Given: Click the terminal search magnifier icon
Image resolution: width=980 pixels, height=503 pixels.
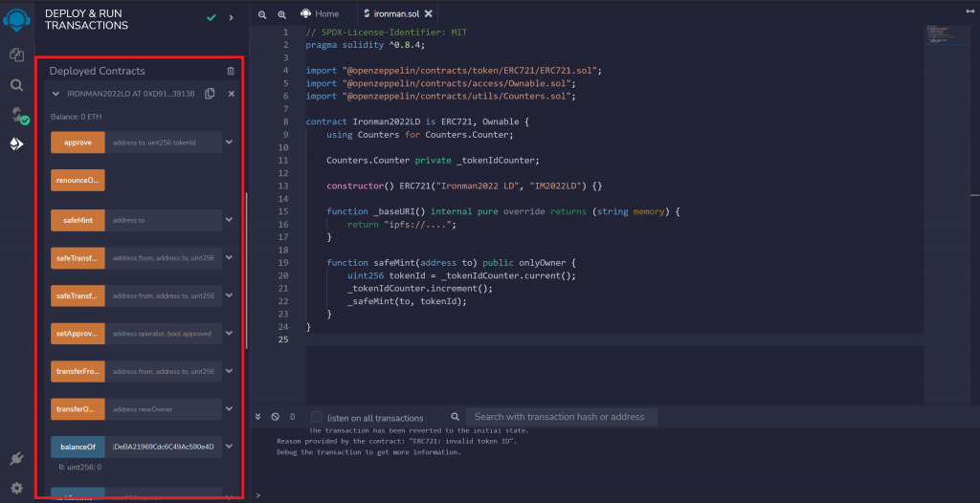Looking at the screenshot, I should click(455, 417).
